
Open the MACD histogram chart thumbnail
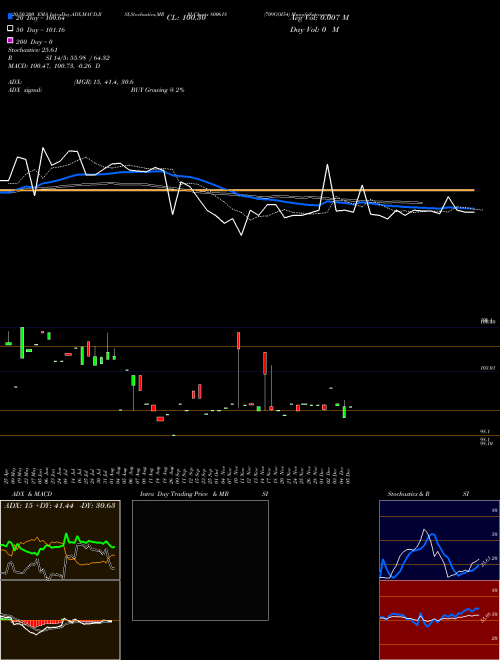pyautogui.click(x=60, y=620)
